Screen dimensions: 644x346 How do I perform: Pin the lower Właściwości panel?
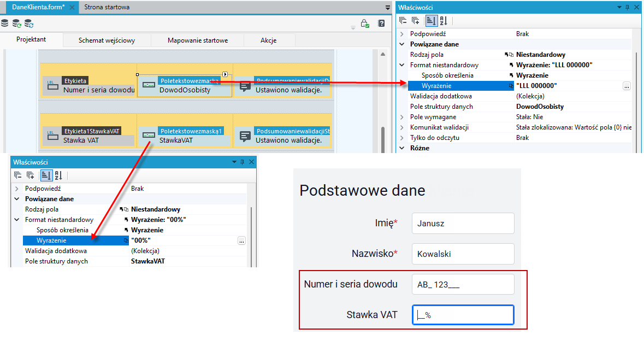243,162
